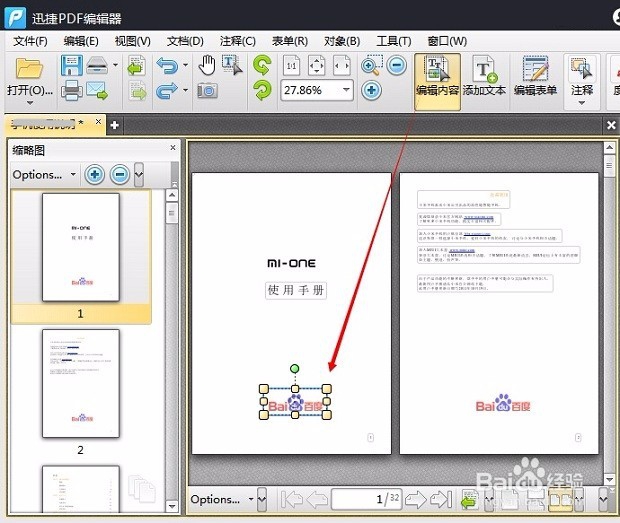Click the green go-back view icon in bottom bar
This screenshot has width=620, height=523.
tap(470, 499)
